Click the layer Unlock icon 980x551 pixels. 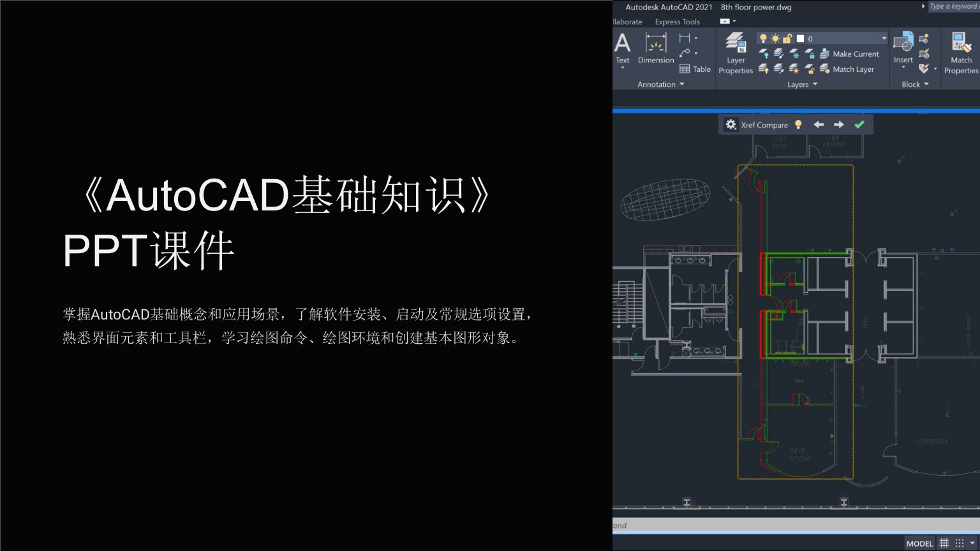[809, 69]
